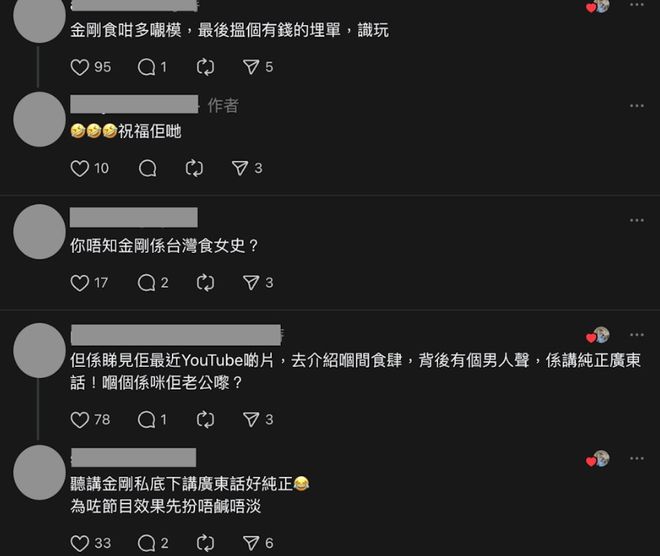Share the 祝福佢哋 author reply

point(240,168)
